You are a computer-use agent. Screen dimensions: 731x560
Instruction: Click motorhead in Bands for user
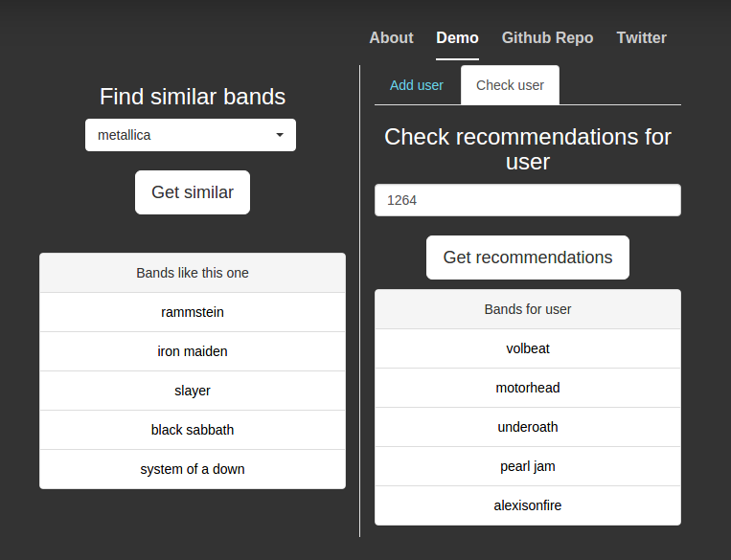tap(528, 388)
